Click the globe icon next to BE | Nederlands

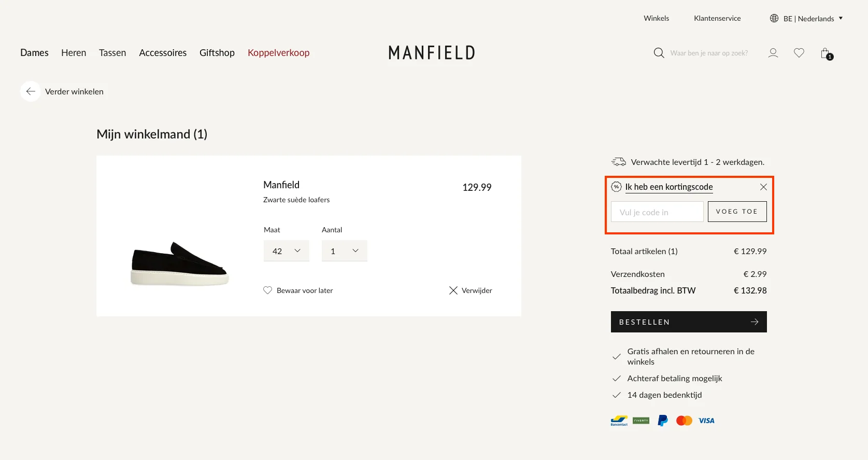[x=773, y=18]
